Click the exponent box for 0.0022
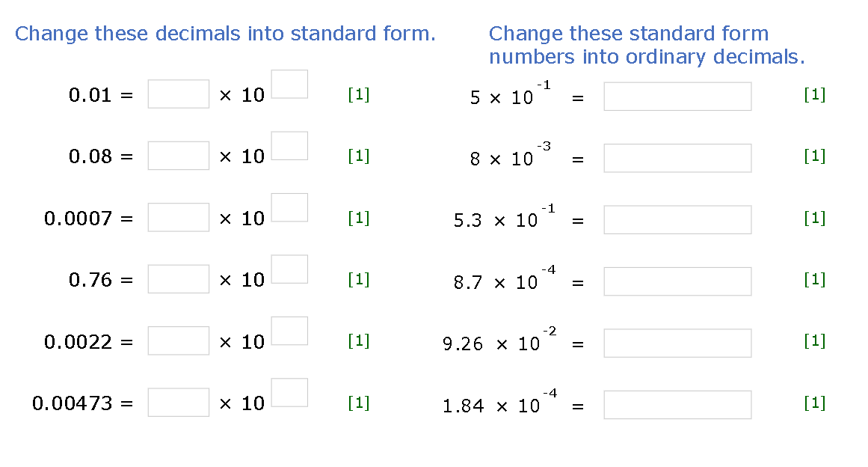 pyautogui.click(x=289, y=330)
